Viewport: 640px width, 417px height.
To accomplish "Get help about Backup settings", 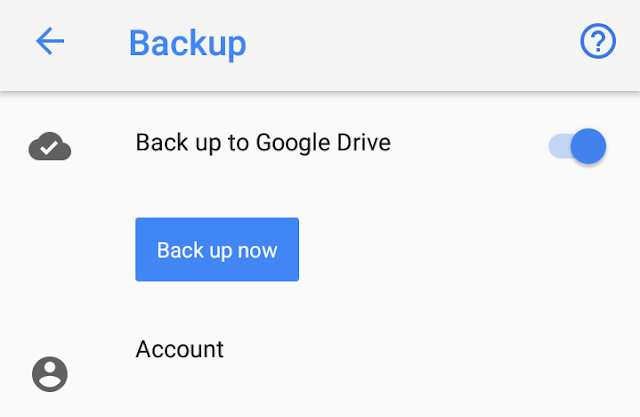I will tap(598, 41).
